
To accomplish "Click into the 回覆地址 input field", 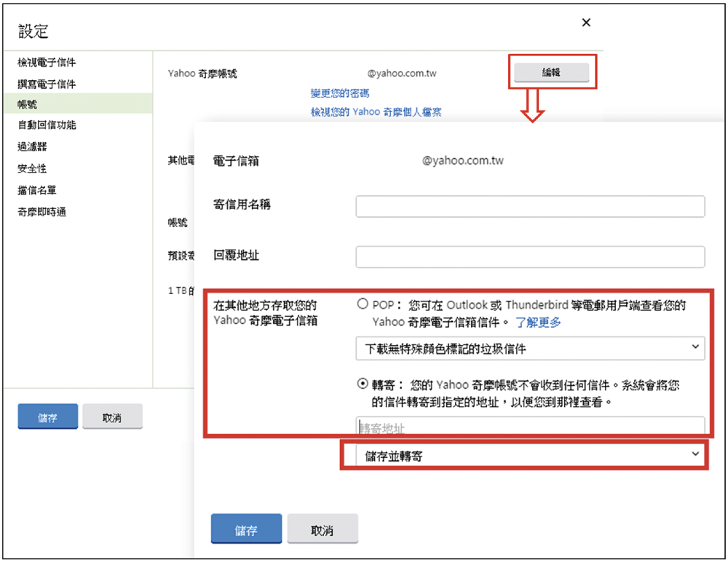I will (x=530, y=257).
